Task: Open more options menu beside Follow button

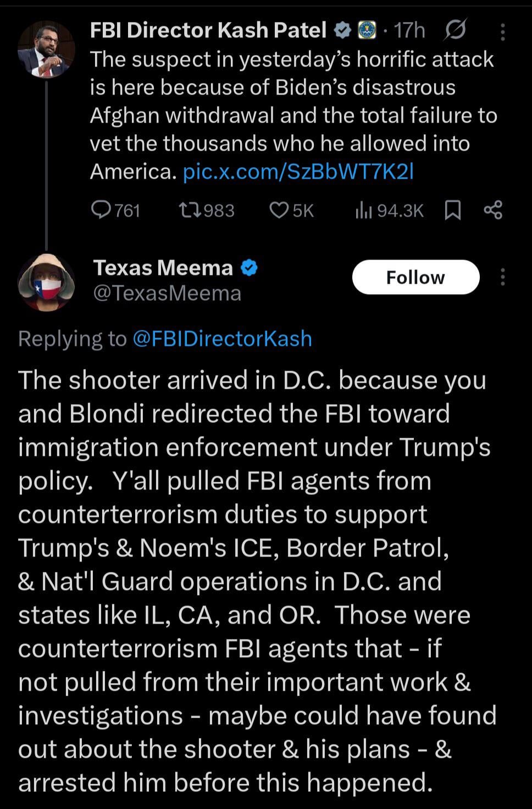Action: click(x=502, y=277)
